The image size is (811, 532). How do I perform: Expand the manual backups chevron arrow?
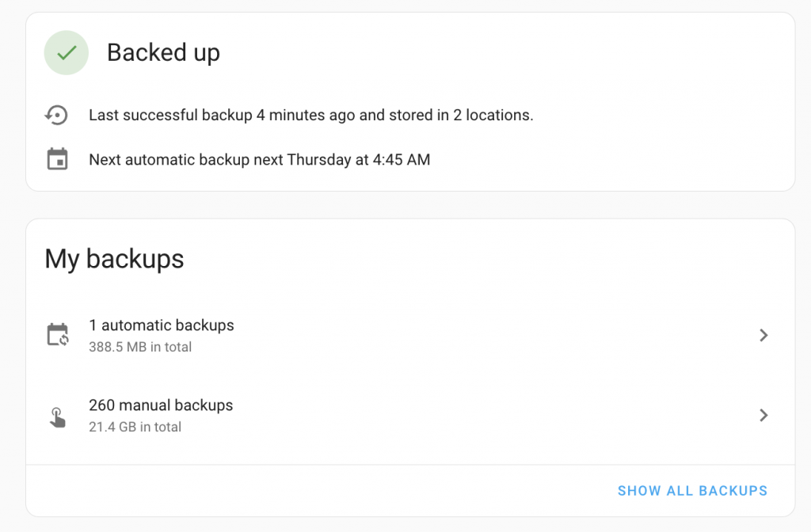coord(763,415)
